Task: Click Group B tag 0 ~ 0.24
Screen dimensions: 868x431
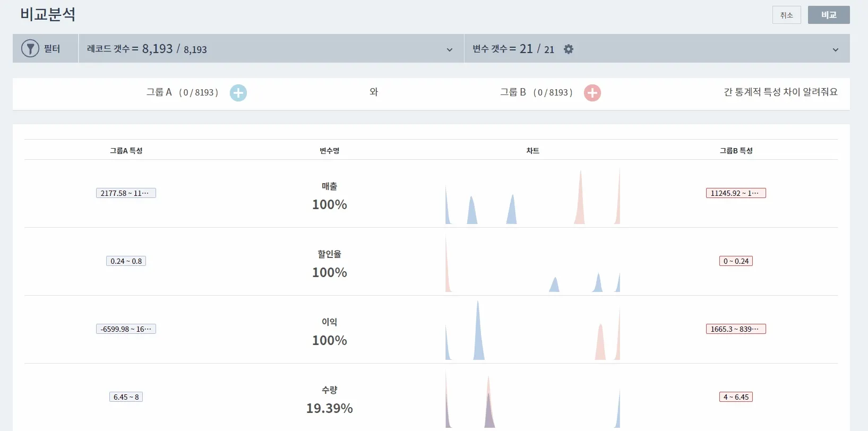Action: coord(736,261)
